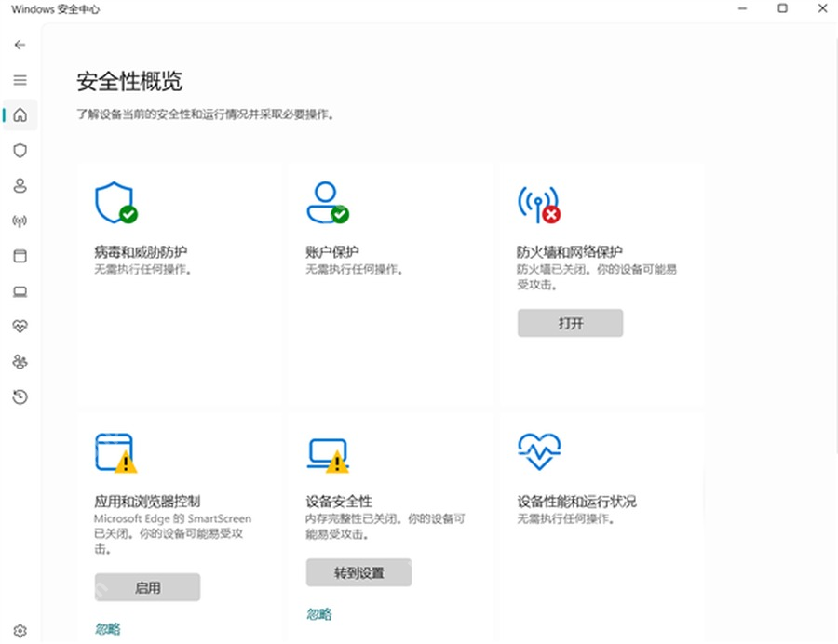Viewport: 838px width, 644px height.
Task: Open 设备安全性 title
Action: (x=339, y=502)
